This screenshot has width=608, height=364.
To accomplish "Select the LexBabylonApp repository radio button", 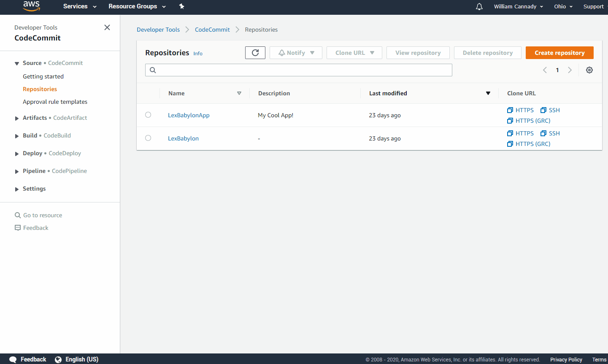I will [x=148, y=115].
